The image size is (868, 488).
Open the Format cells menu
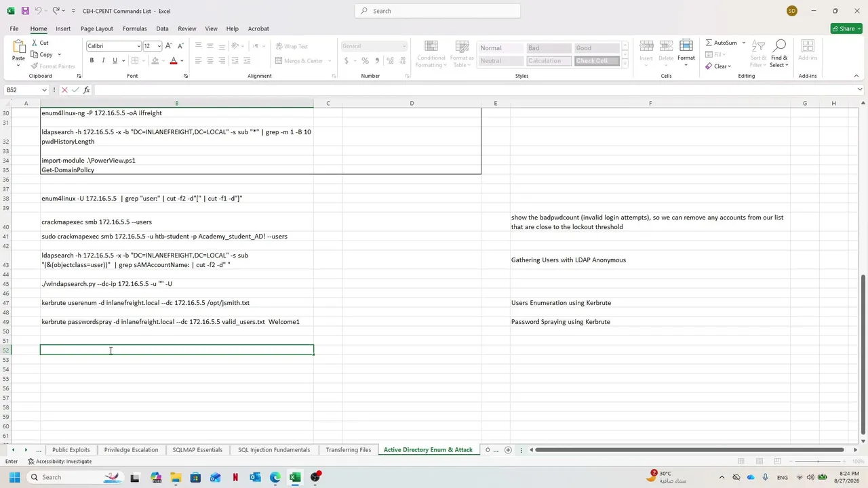click(686, 53)
